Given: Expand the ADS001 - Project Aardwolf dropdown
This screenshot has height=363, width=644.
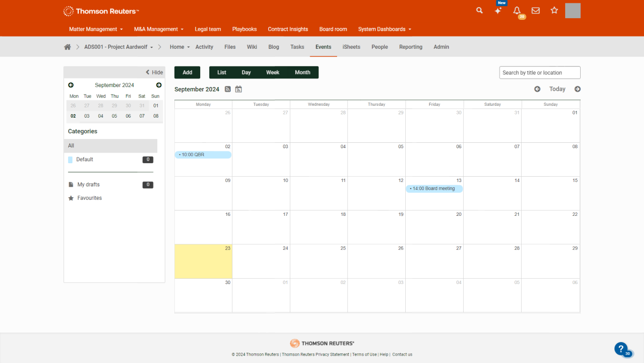Looking at the screenshot, I should click(x=119, y=47).
